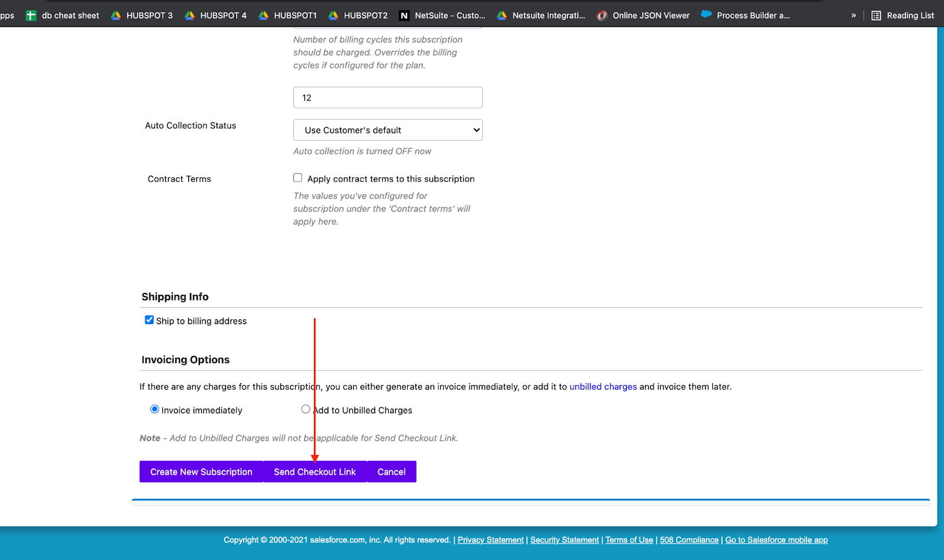The image size is (944, 560).
Task: Show more bookmarks via overflow chevron
Action: [853, 15]
